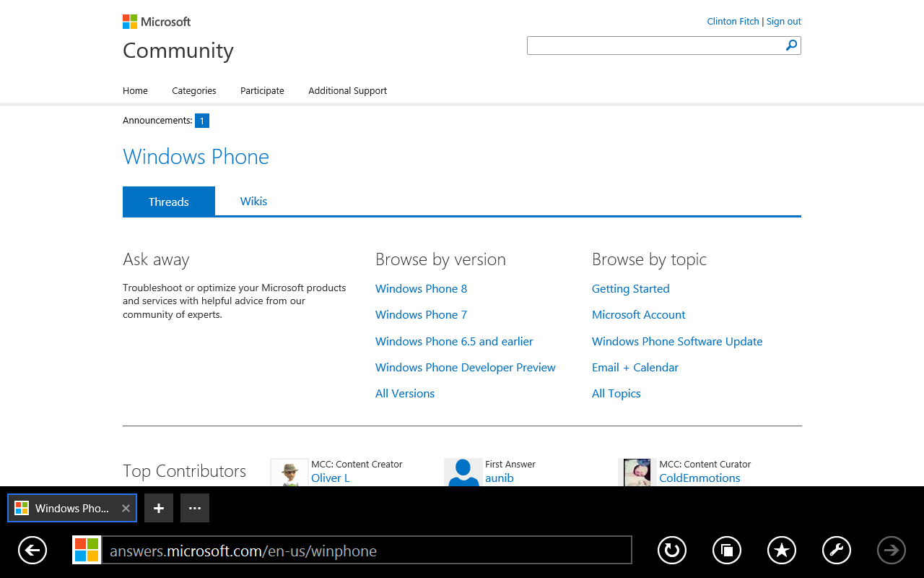Select the Windows Pho... browser tab
This screenshot has height=578, width=924.
point(72,508)
